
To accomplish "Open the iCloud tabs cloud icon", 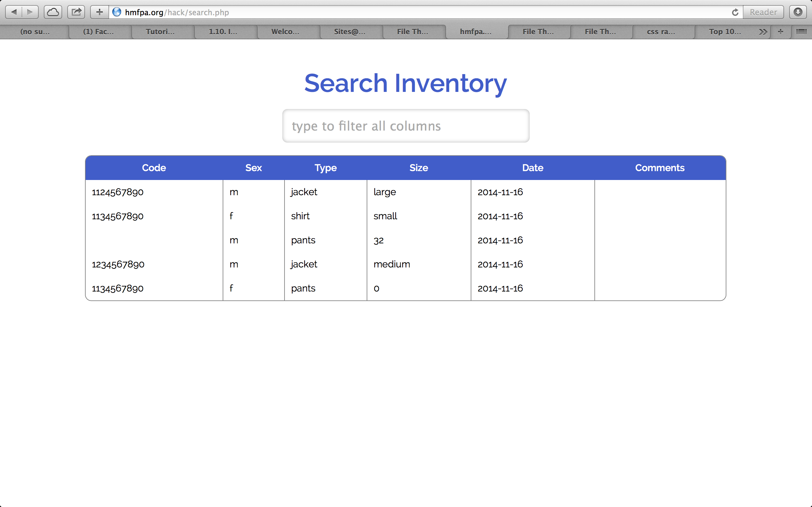I will tap(53, 12).
